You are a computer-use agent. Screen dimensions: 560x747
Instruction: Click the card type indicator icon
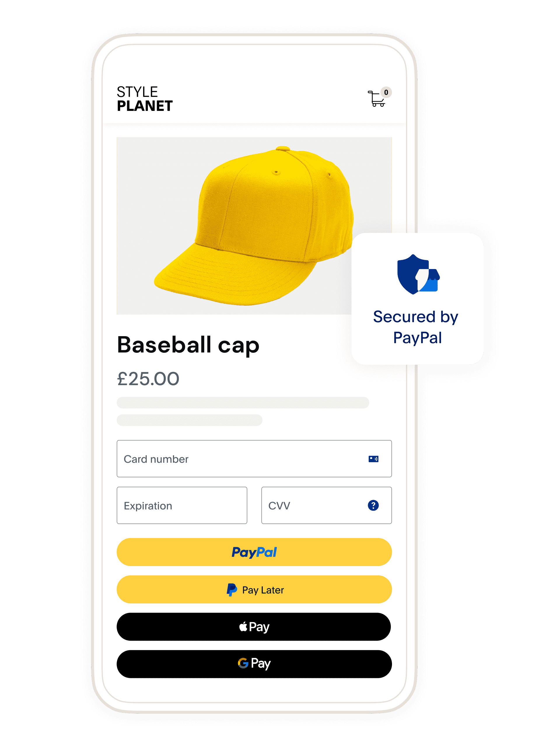point(374,453)
